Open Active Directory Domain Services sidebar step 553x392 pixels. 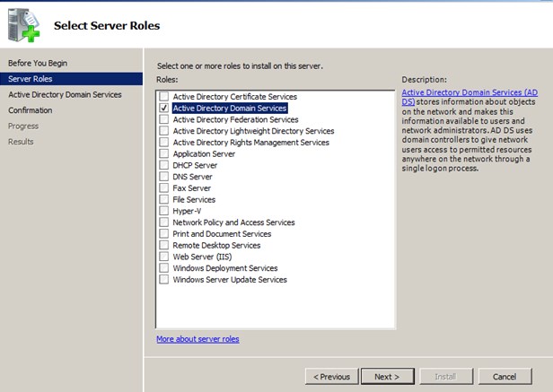(x=65, y=94)
